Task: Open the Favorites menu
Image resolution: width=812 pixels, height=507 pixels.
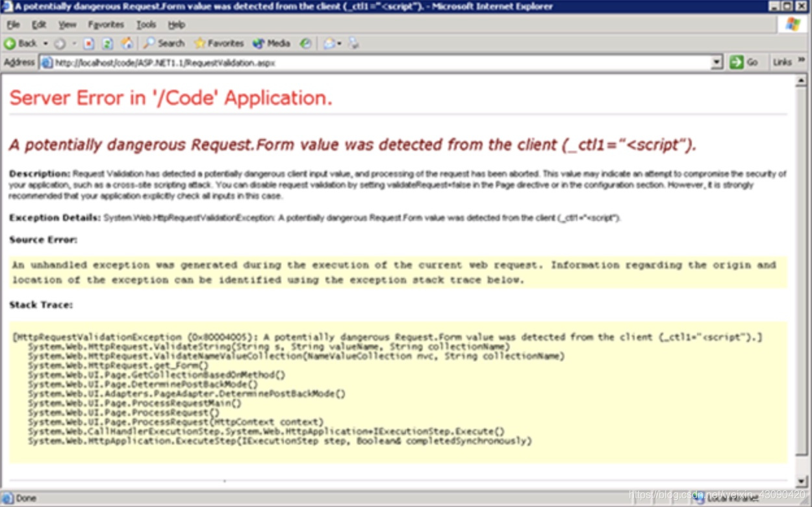Action: point(106,25)
